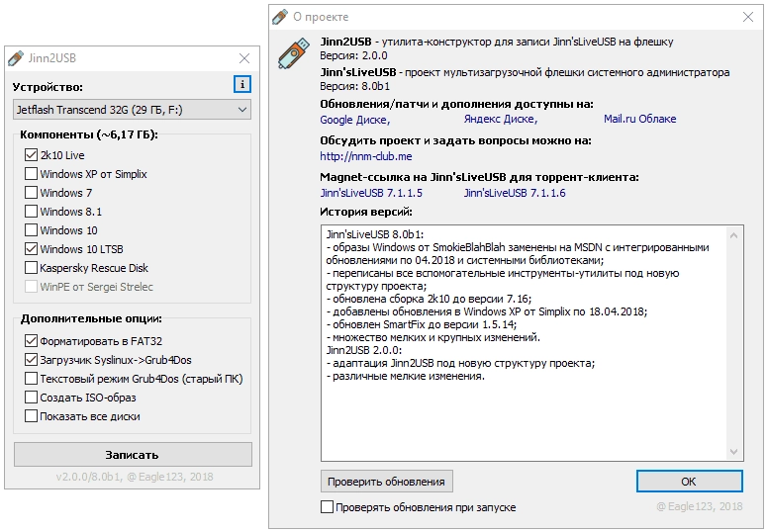Enable the Windows 8.1 component
Viewport: 768px width, 532px height.
[x=31, y=212]
